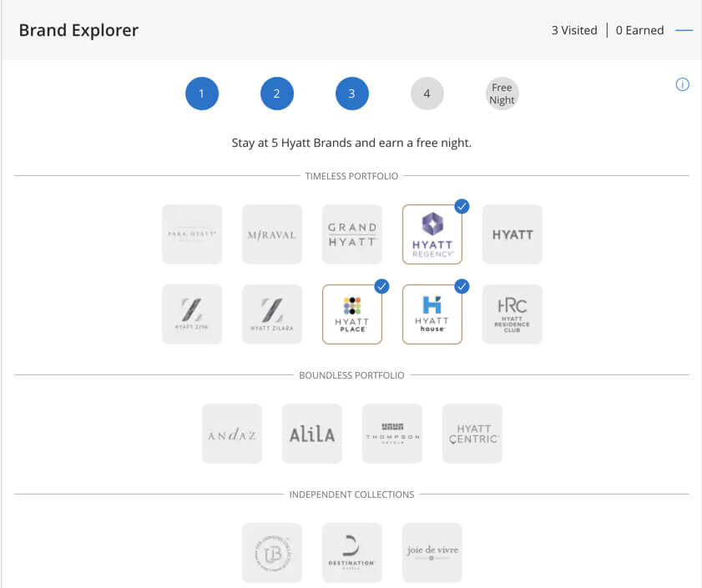
Task: Click the 3 Visited counter text
Action: (x=573, y=30)
